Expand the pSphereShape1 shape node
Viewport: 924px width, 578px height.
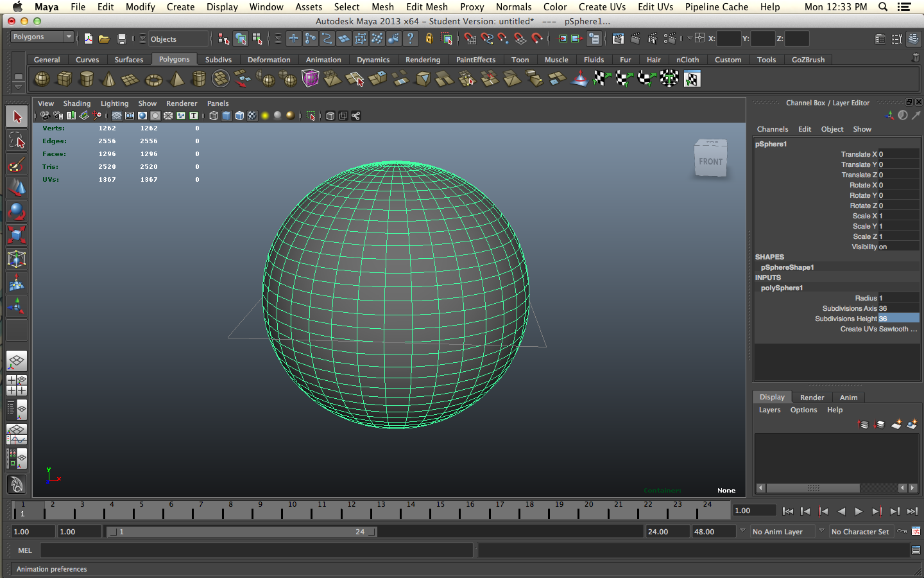point(787,267)
